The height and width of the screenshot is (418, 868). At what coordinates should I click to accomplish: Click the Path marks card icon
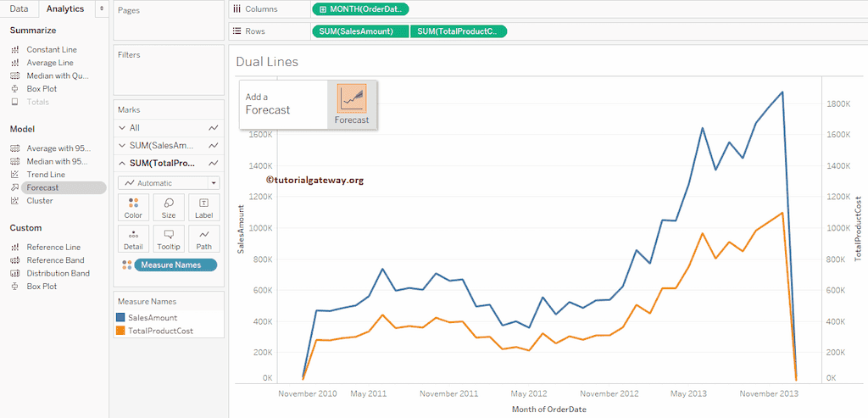[203, 238]
